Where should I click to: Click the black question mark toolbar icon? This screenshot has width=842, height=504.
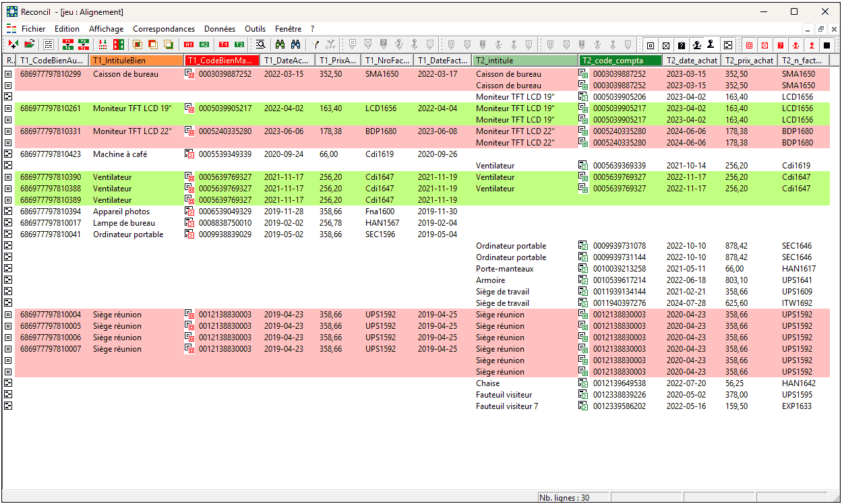(x=682, y=45)
